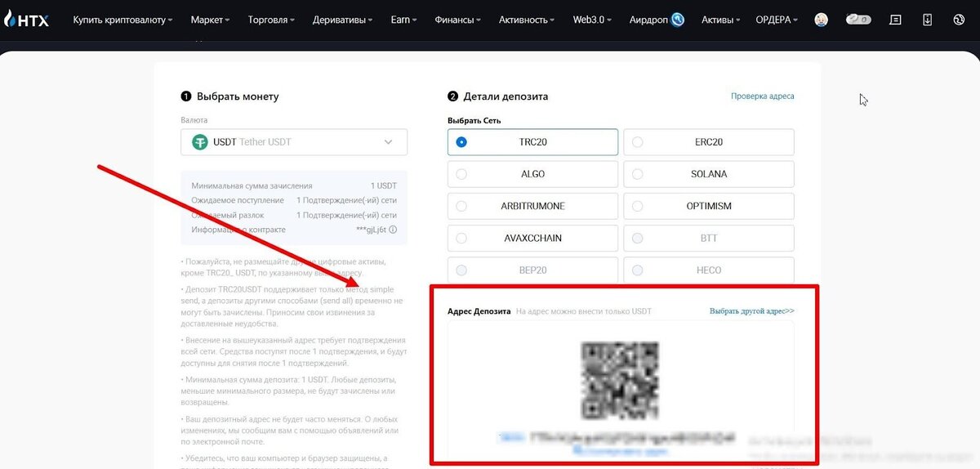980x469 pixels.
Task: Click the Адрес Депозита label
Action: point(479,311)
